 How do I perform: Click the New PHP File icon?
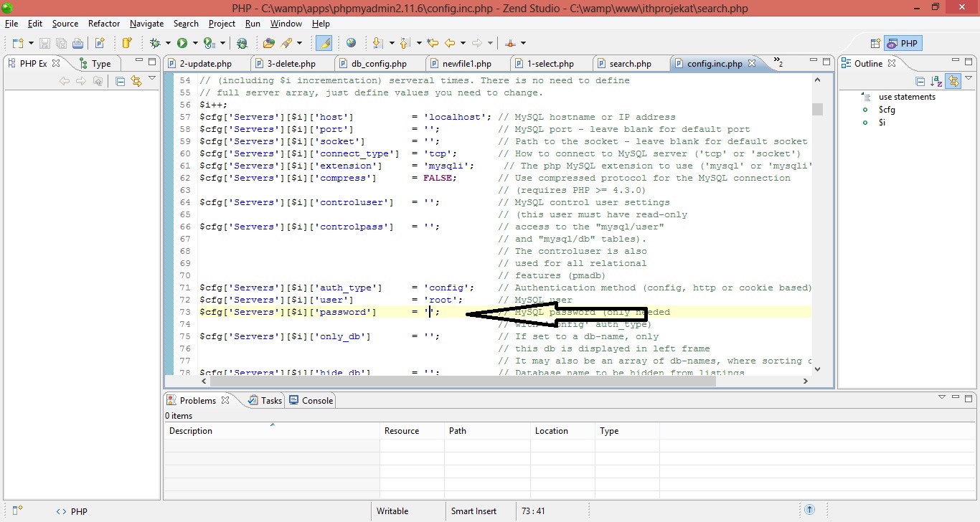pyautogui.click(x=100, y=43)
